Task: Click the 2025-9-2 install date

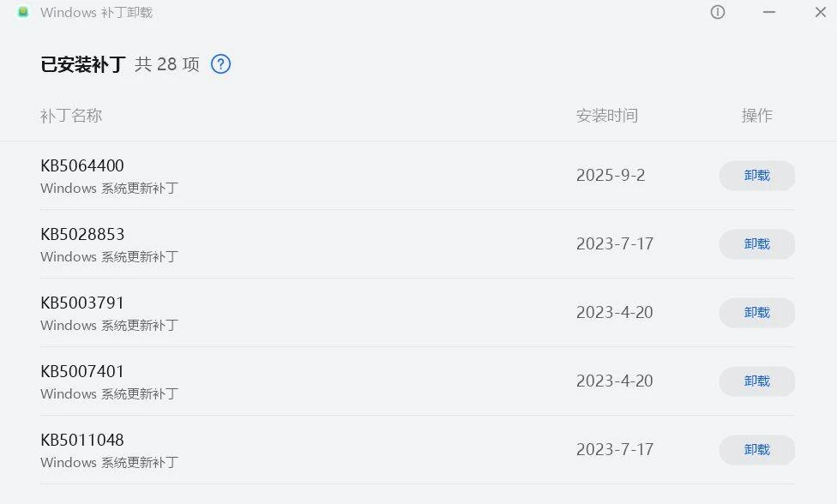Action: pyautogui.click(x=611, y=176)
